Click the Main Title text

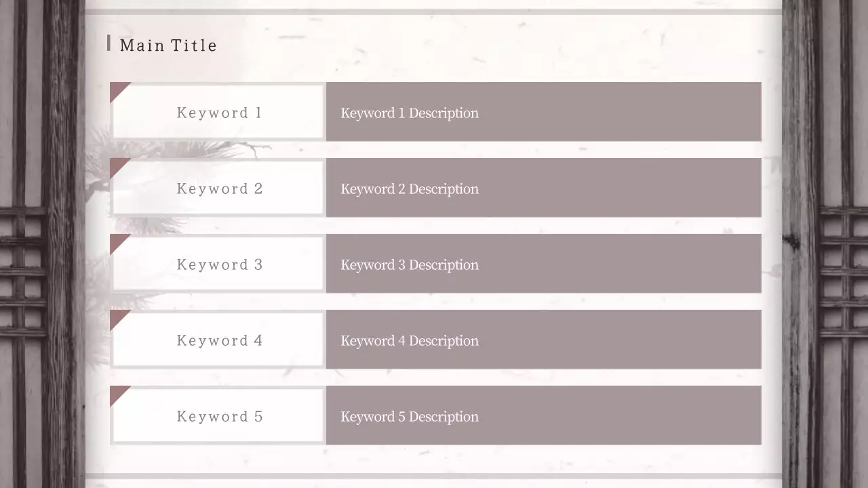point(168,45)
